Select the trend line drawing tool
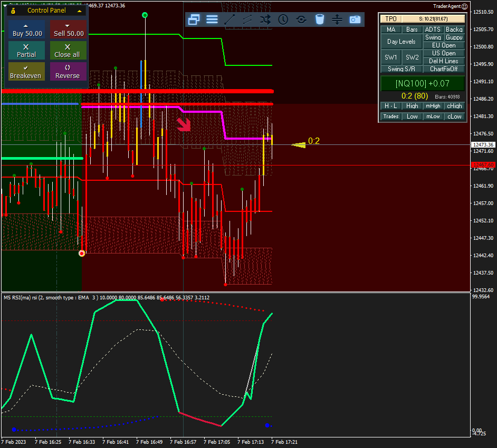This screenshot has width=497, height=448. (x=230, y=20)
